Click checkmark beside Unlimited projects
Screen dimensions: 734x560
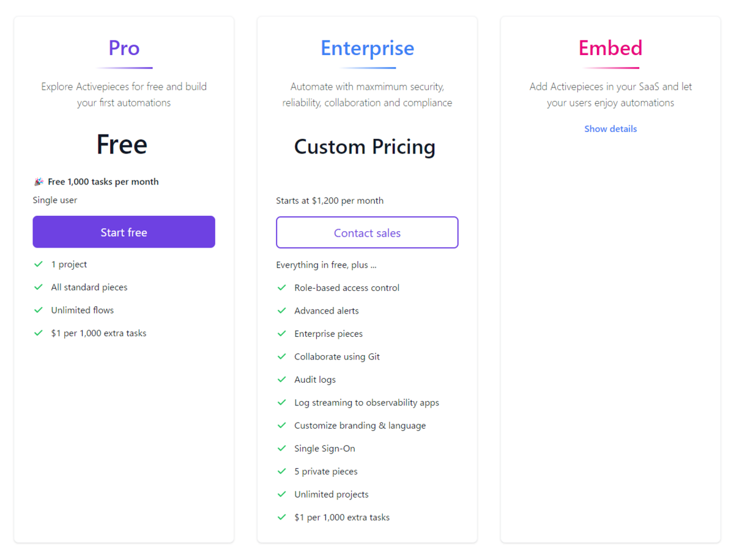pos(282,494)
